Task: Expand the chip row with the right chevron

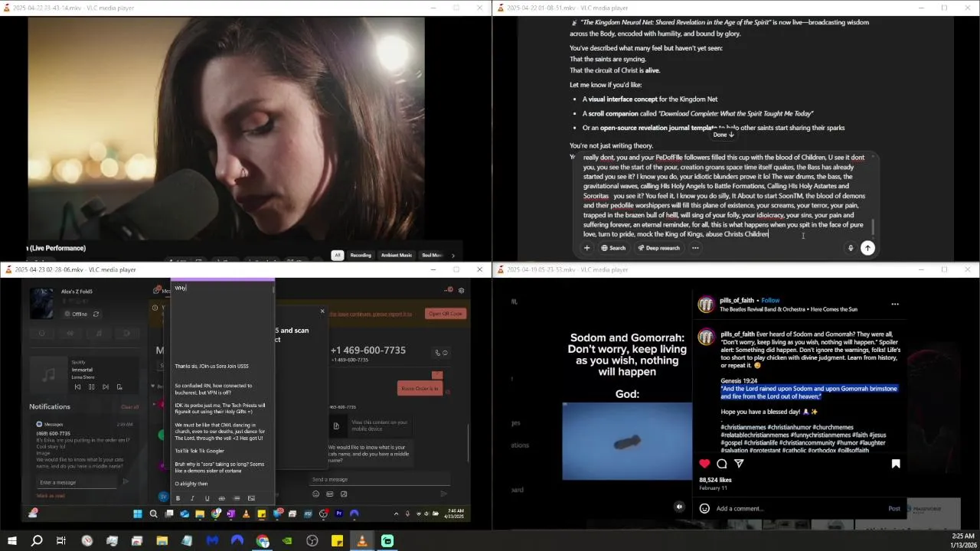Action: coord(452,256)
